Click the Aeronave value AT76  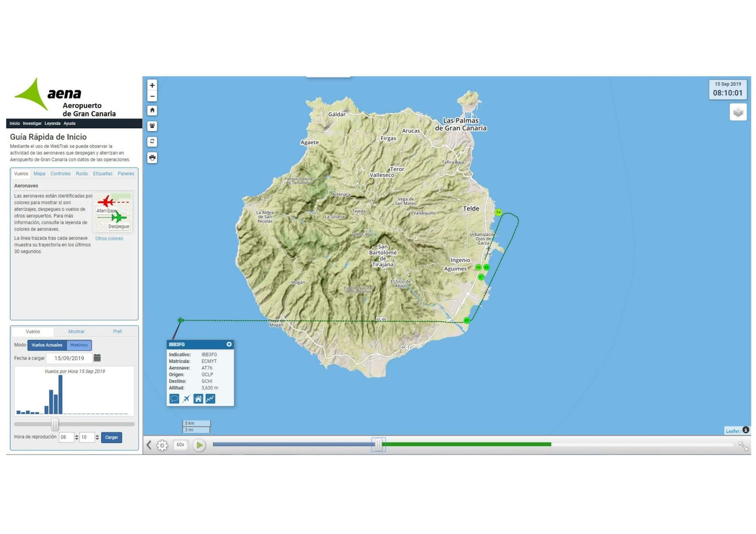click(207, 368)
